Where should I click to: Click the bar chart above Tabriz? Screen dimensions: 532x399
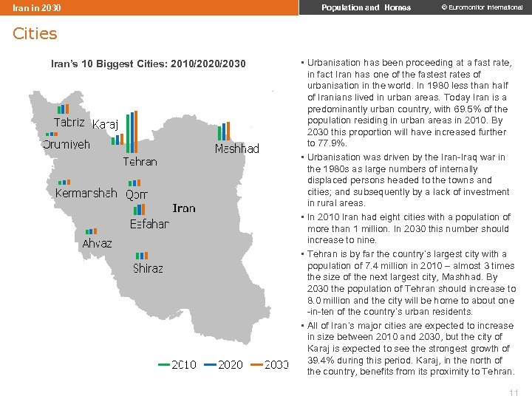point(63,109)
